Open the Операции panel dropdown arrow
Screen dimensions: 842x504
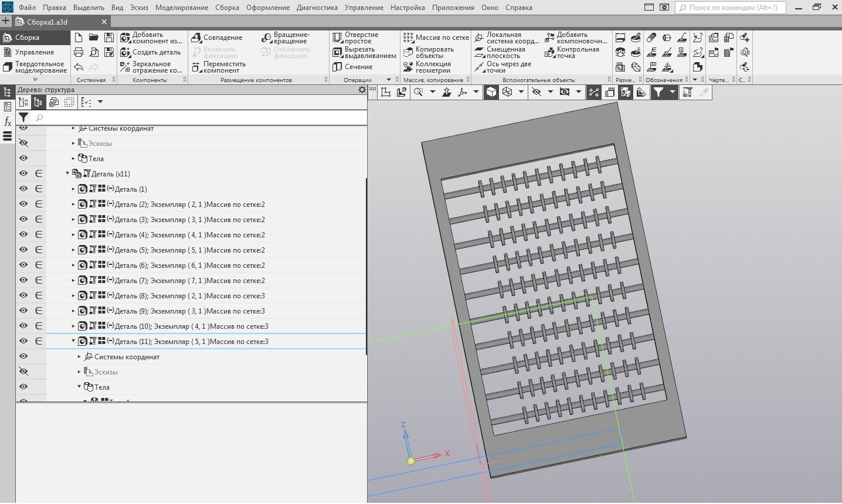[x=389, y=80]
